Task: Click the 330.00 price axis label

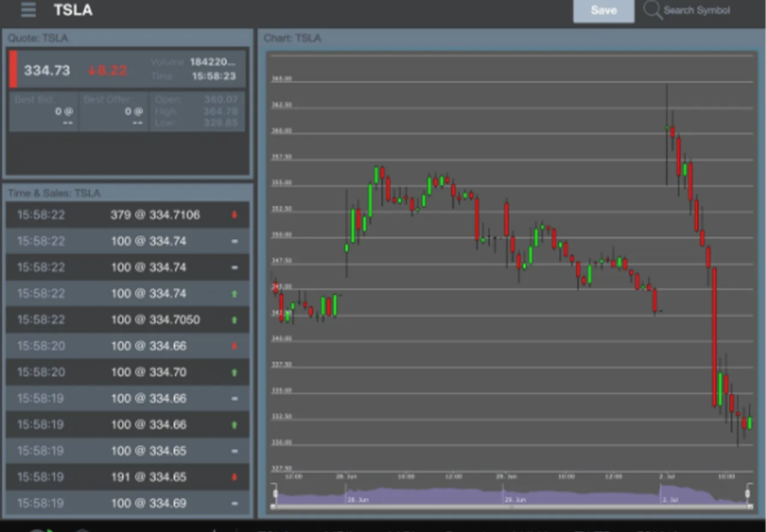Action: (281, 443)
